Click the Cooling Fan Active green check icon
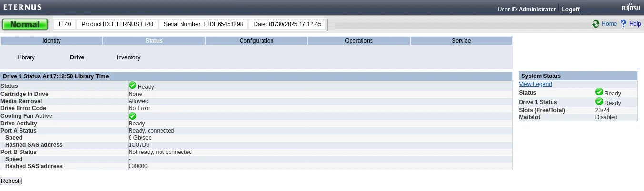The height and width of the screenshot is (191, 644). [x=132, y=116]
